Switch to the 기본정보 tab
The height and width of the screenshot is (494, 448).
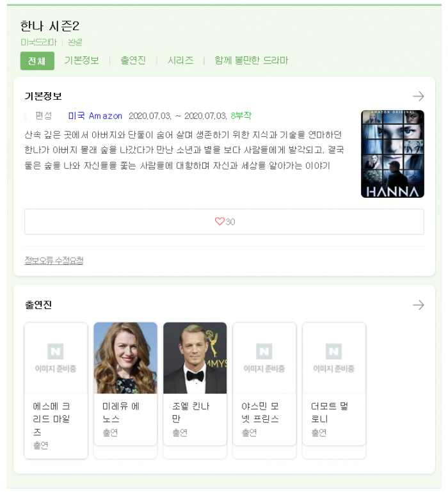[82, 60]
